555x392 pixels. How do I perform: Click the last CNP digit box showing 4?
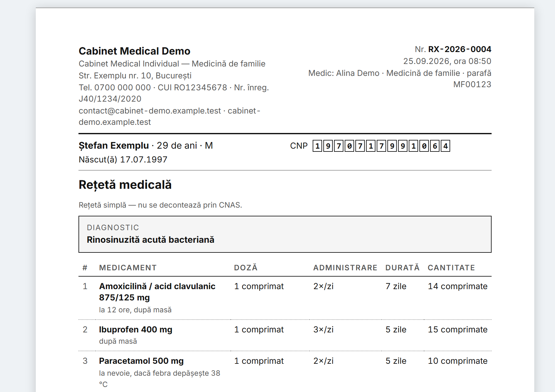point(445,146)
